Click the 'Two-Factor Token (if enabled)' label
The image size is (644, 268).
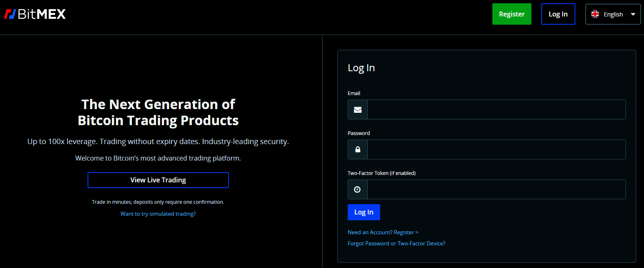click(x=382, y=173)
